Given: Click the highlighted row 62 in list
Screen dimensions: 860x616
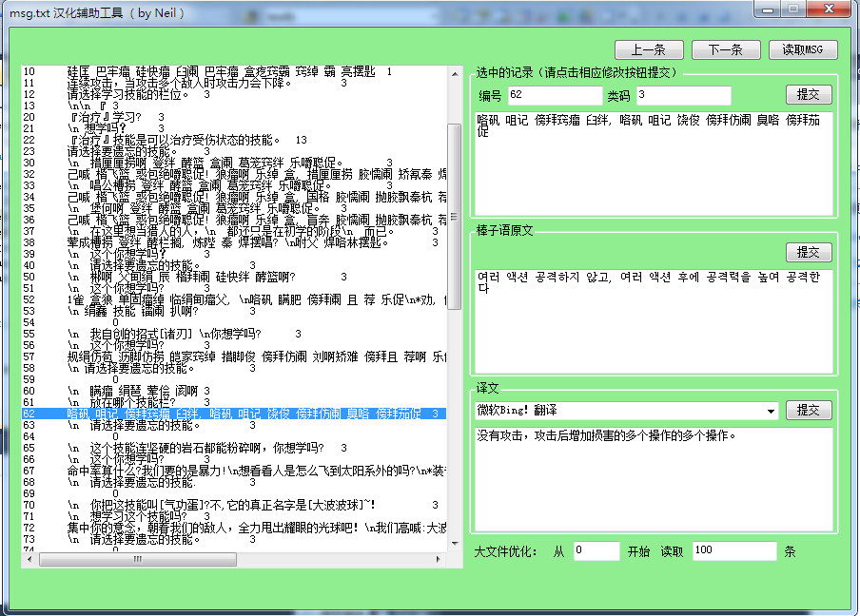Looking at the screenshot, I should click(x=238, y=414).
